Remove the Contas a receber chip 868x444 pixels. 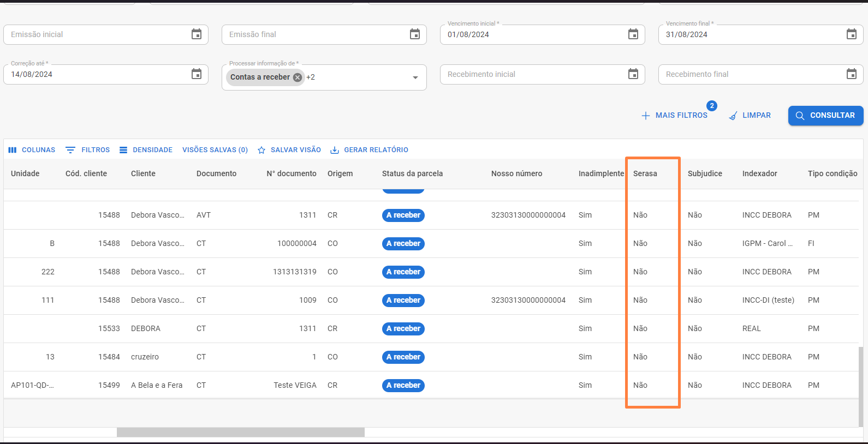point(298,77)
